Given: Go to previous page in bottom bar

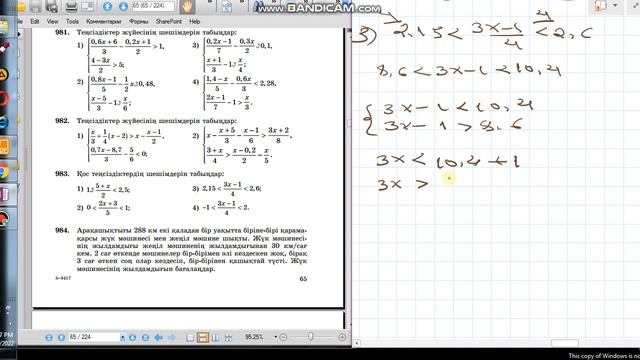Looking at the screenshot, I should click(61, 338).
